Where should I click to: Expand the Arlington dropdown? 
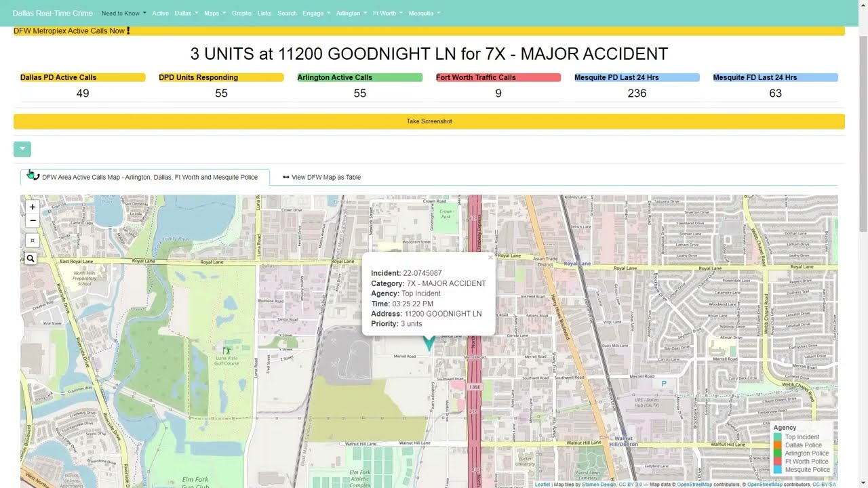351,13
